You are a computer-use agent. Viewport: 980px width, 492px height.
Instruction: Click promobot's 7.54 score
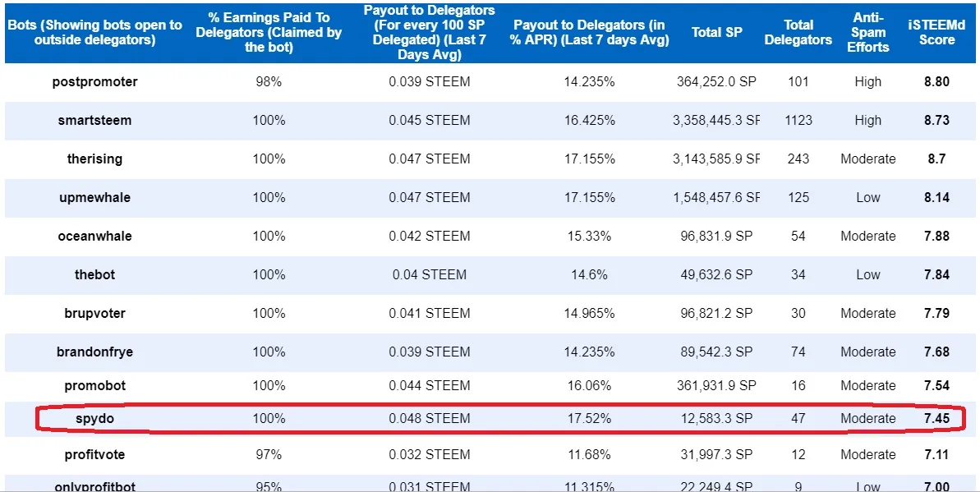pyautogui.click(x=937, y=386)
